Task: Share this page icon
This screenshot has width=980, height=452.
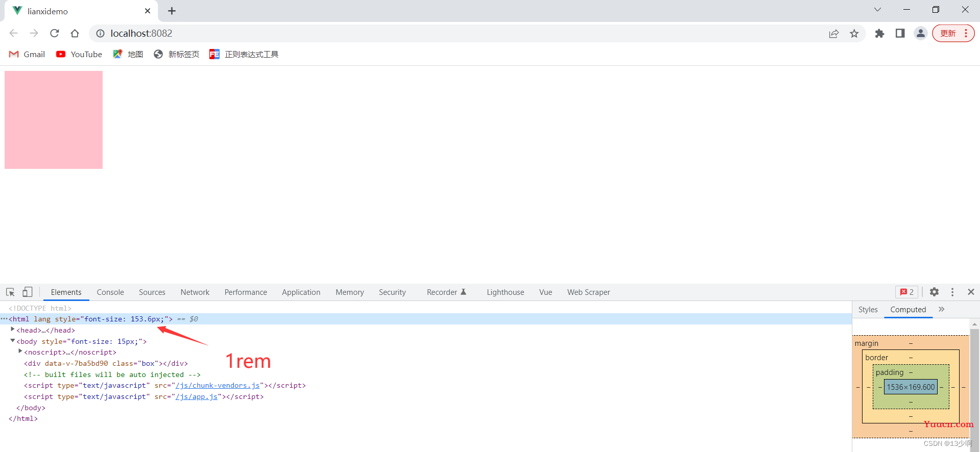Action: tap(834, 33)
